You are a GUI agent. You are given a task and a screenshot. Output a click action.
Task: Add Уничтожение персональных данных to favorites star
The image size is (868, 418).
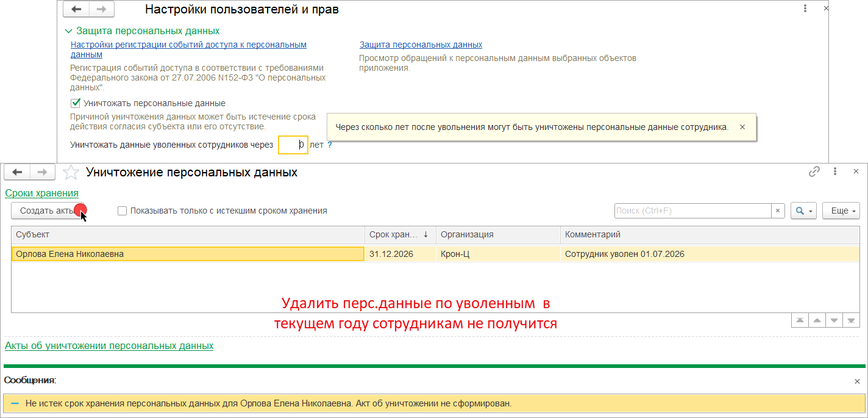[71, 173]
